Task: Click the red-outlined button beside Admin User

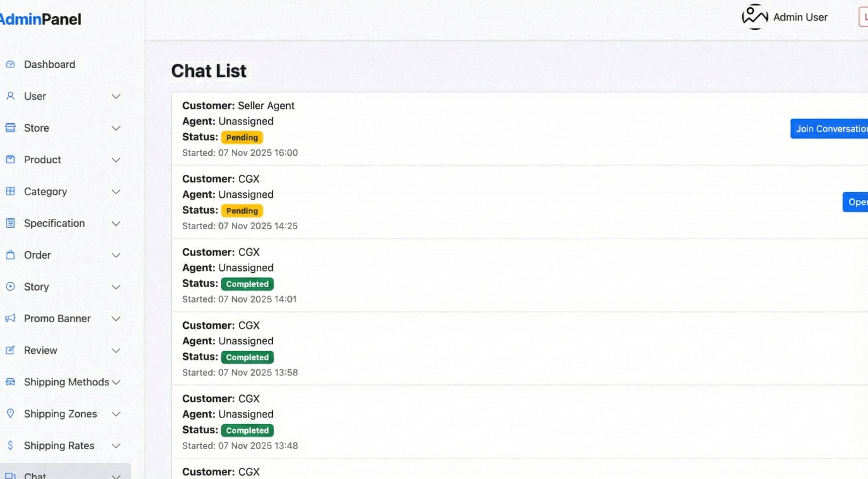Action: tap(863, 17)
